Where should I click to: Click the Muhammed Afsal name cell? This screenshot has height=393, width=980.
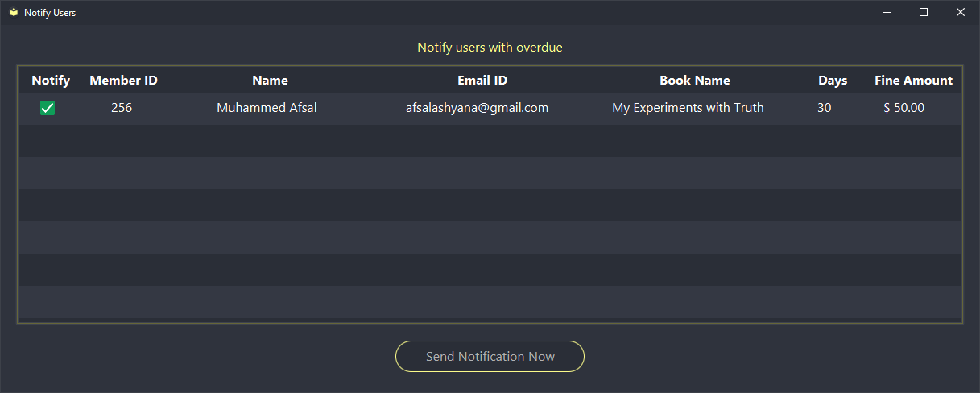[267, 108]
